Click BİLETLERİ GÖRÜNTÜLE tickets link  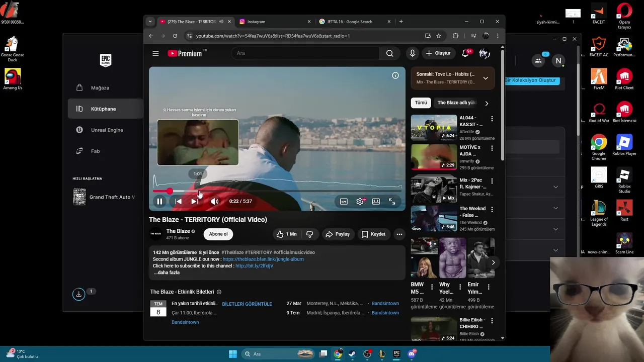click(x=247, y=304)
